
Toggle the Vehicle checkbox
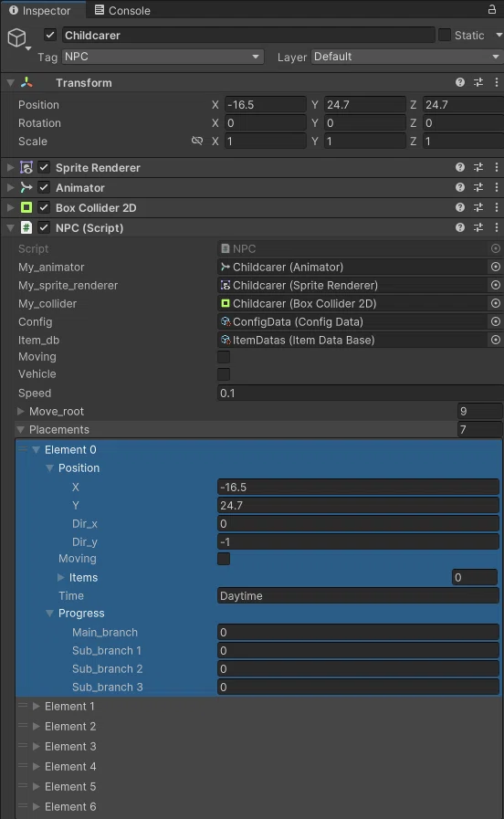tap(224, 374)
